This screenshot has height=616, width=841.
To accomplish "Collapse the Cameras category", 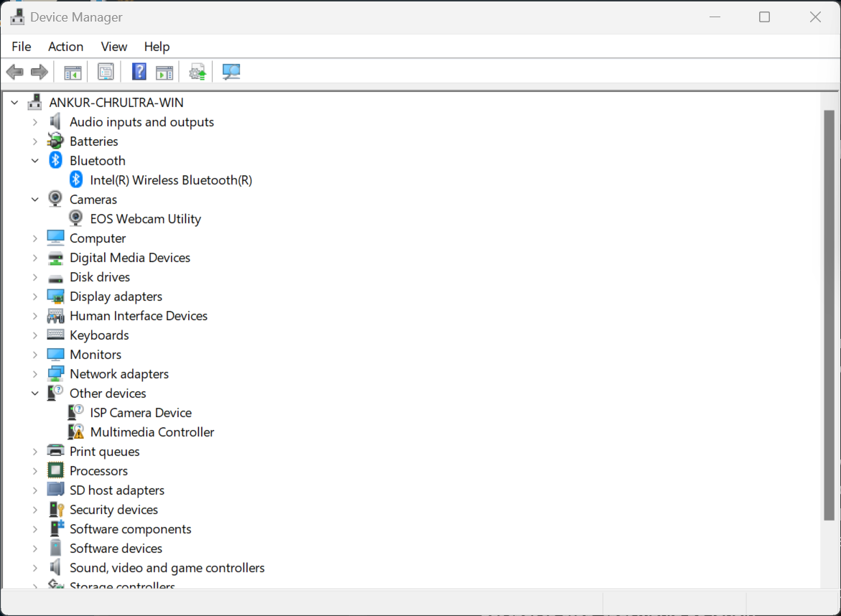I will (34, 200).
